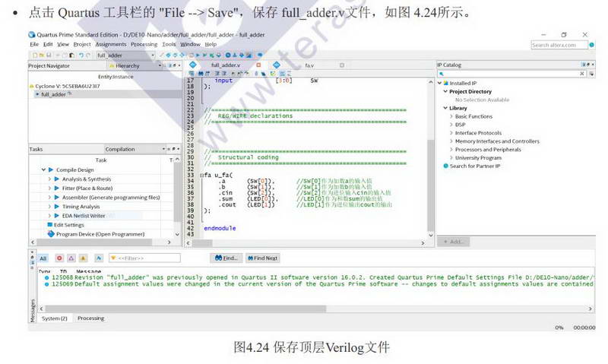Image resolution: width=608 pixels, height=364 pixels.
Task: Click the Undo arrow in the toolbar
Action: coord(81,55)
